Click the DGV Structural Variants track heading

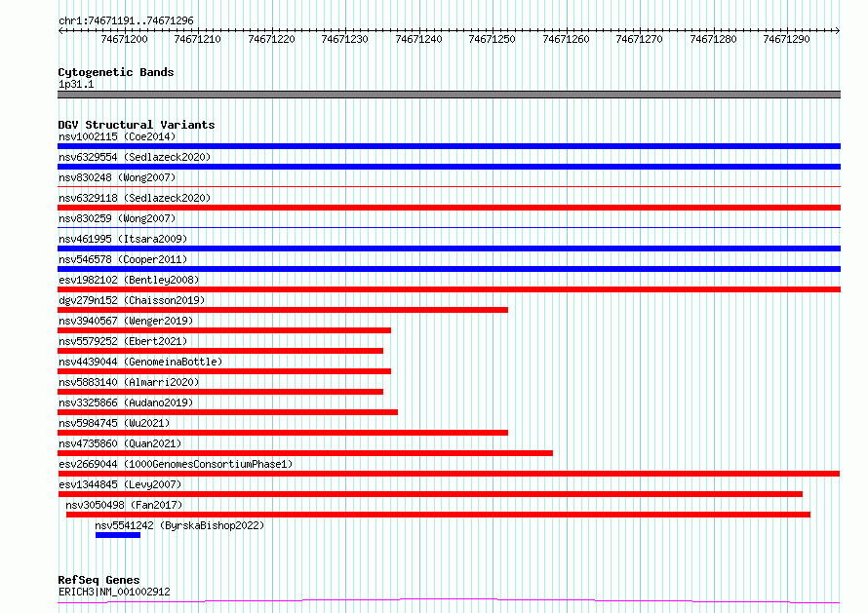(137, 125)
